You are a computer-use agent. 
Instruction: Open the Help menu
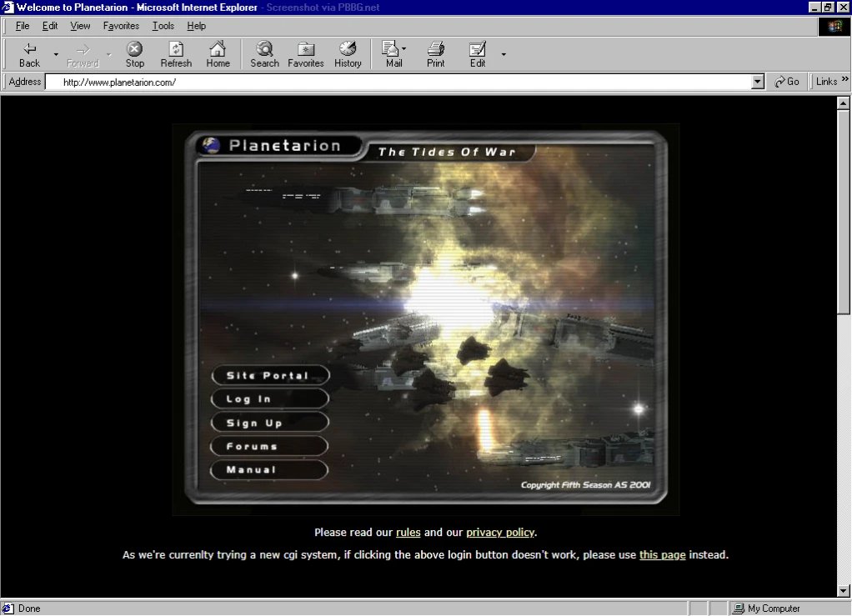point(196,26)
